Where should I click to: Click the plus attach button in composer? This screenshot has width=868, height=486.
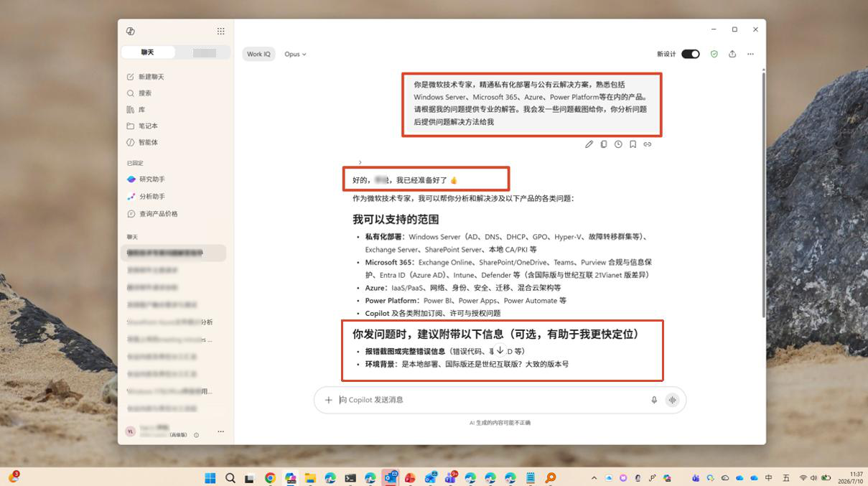pos(328,400)
